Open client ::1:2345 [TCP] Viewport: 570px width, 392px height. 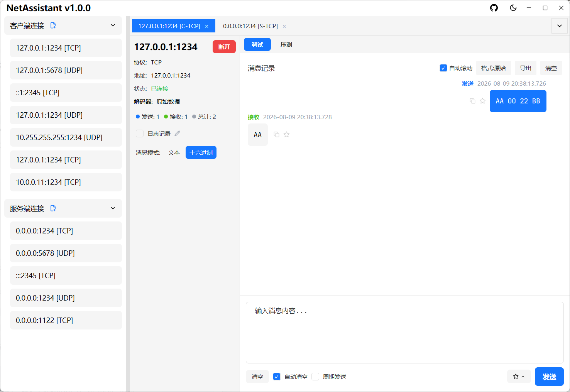[66, 93]
